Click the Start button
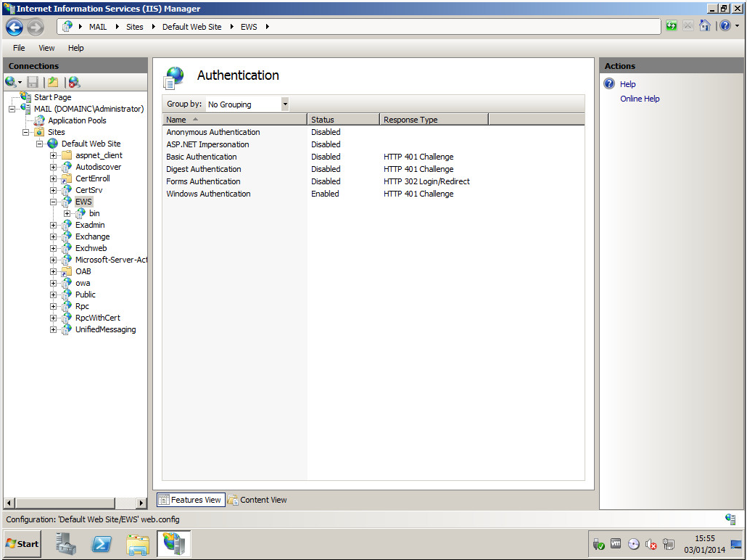 (22, 544)
